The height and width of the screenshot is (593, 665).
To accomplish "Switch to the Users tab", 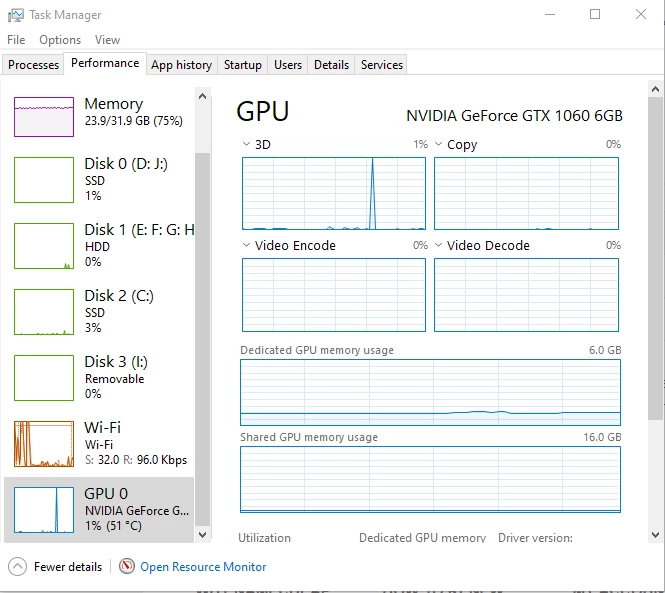I will point(288,65).
